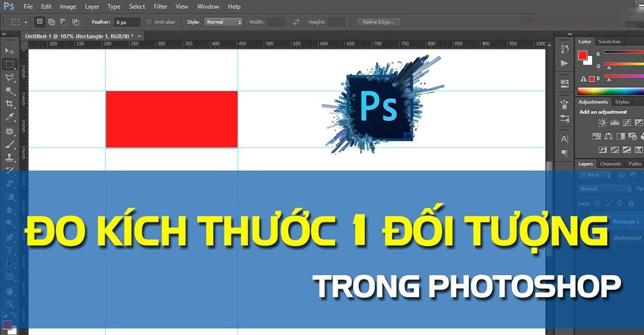Viewport: 644px width, 335px height.
Task: Click Subtract from Selection mode button
Action: coord(63,22)
